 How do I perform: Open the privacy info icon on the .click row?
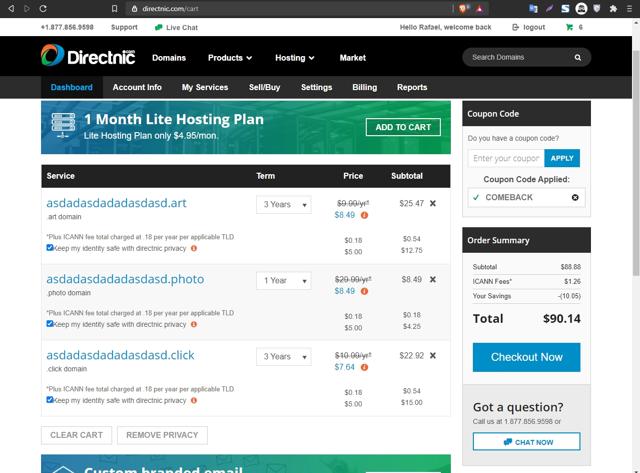click(x=194, y=400)
